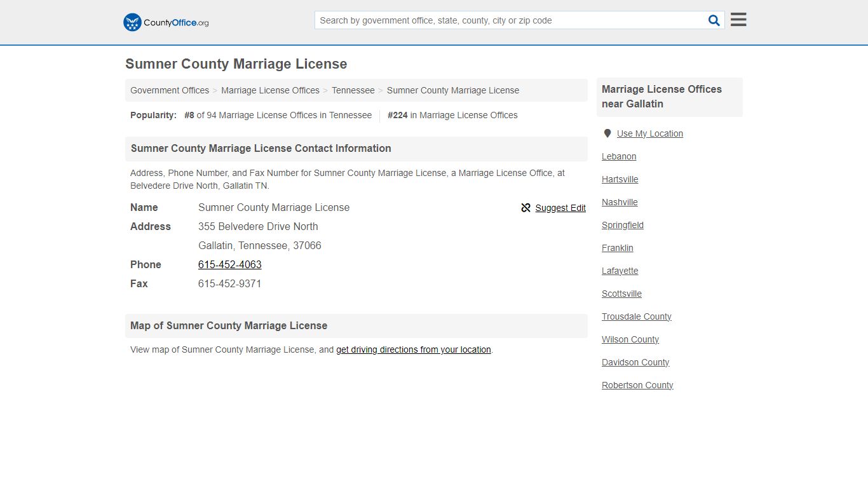Image resolution: width=868 pixels, height=488 pixels.
Task: Click the Sumner County Marriage License page title
Action: pyautogui.click(x=236, y=64)
